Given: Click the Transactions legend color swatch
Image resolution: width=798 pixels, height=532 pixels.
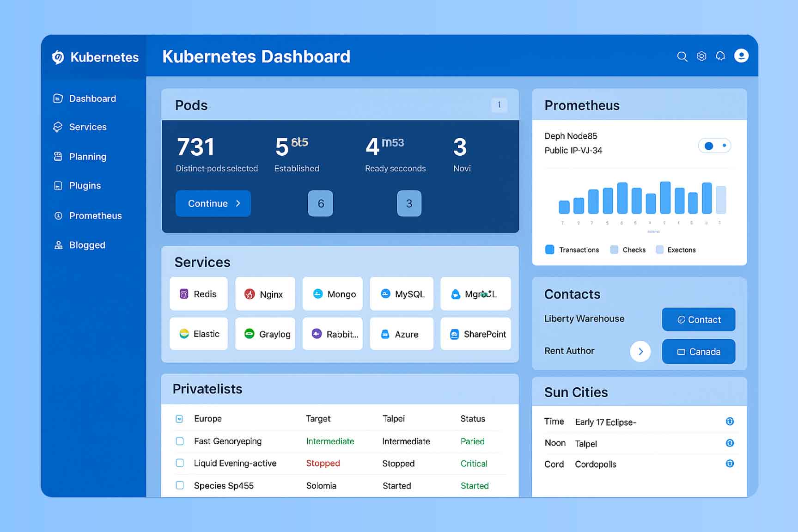Looking at the screenshot, I should pyautogui.click(x=549, y=249).
